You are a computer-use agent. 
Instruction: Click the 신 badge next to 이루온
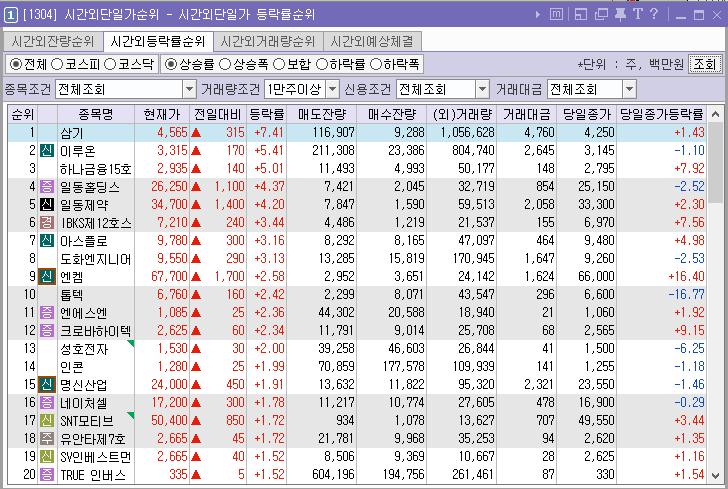pyautogui.click(x=46, y=150)
